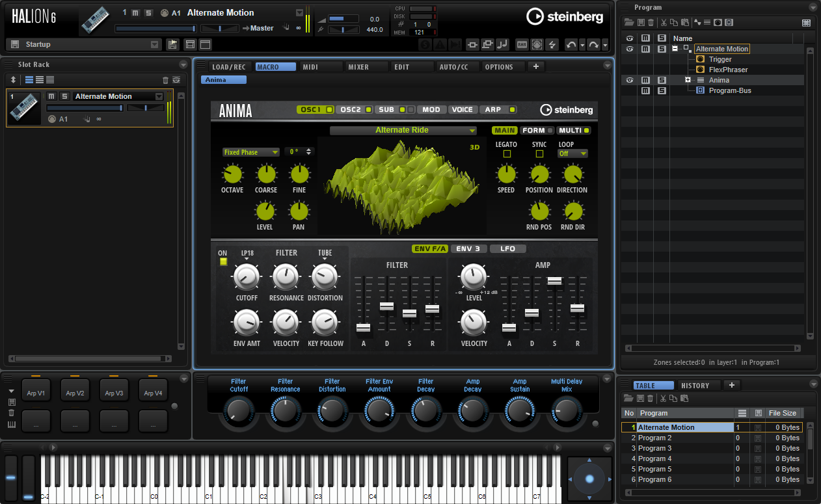821x504 pixels.
Task: Click the trash icon beside trigger pads
Action: (12, 414)
